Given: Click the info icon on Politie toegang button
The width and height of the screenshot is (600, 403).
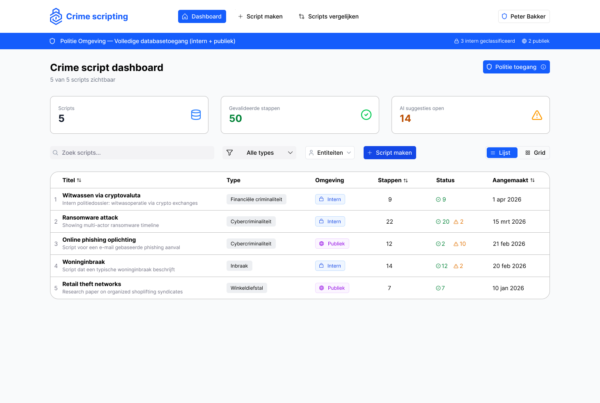Looking at the screenshot, I should pyautogui.click(x=543, y=67).
